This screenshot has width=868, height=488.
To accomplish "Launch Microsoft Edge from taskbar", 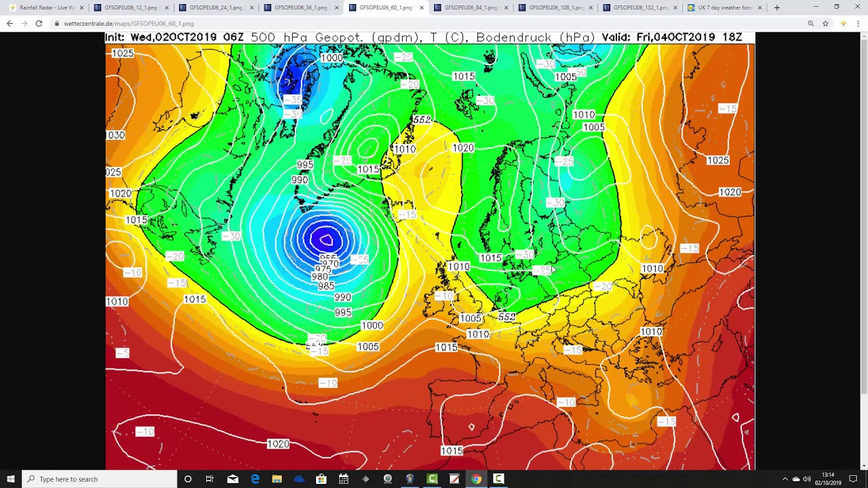I will (x=255, y=479).
